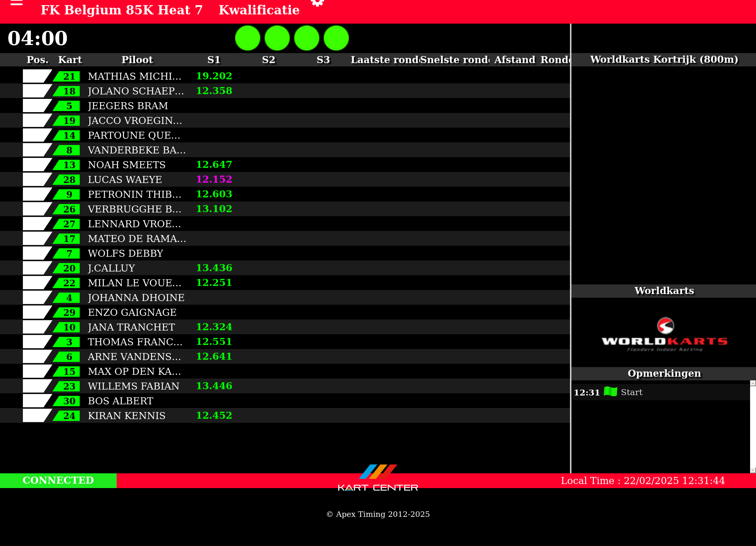Click the Kart Center logo
The image size is (756, 546).
point(378,478)
